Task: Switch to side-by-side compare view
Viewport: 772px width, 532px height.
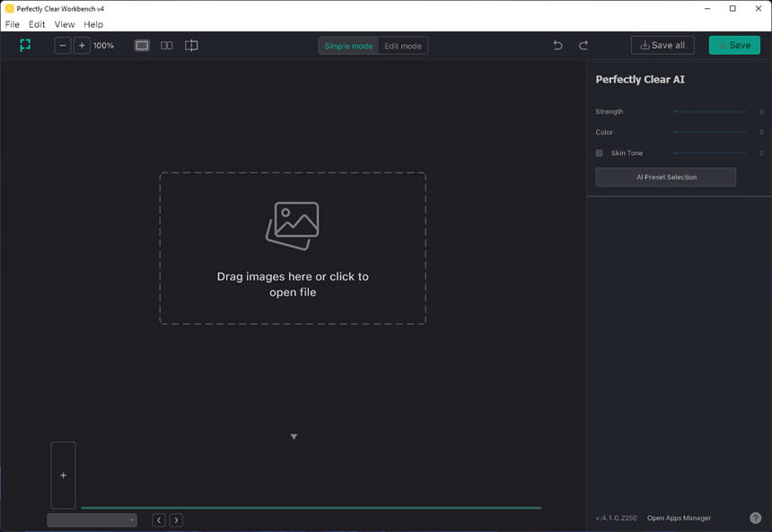Action: (166, 45)
